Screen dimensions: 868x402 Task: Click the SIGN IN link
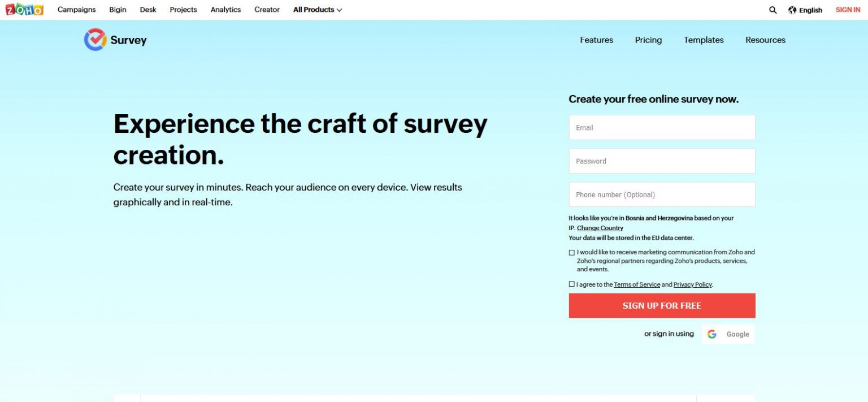pos(847,9)
